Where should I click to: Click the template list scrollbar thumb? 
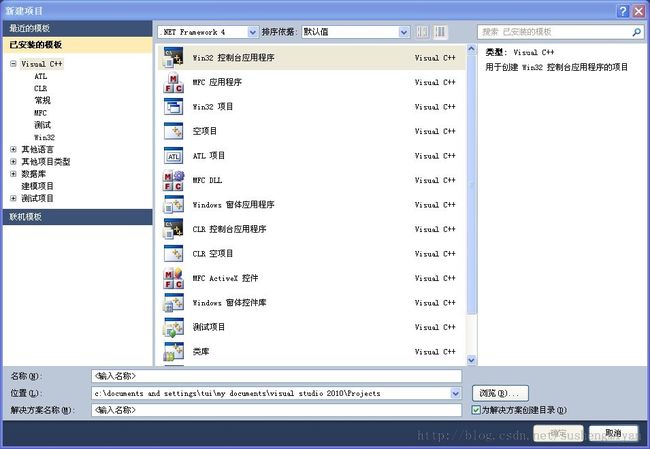point(471,184)
